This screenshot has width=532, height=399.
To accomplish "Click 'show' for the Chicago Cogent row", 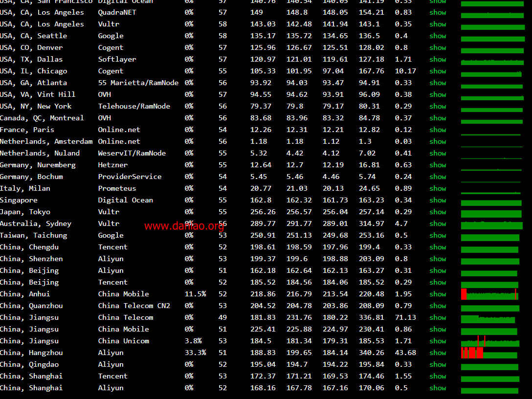I will pyautogui.click(x=438, y=71).
